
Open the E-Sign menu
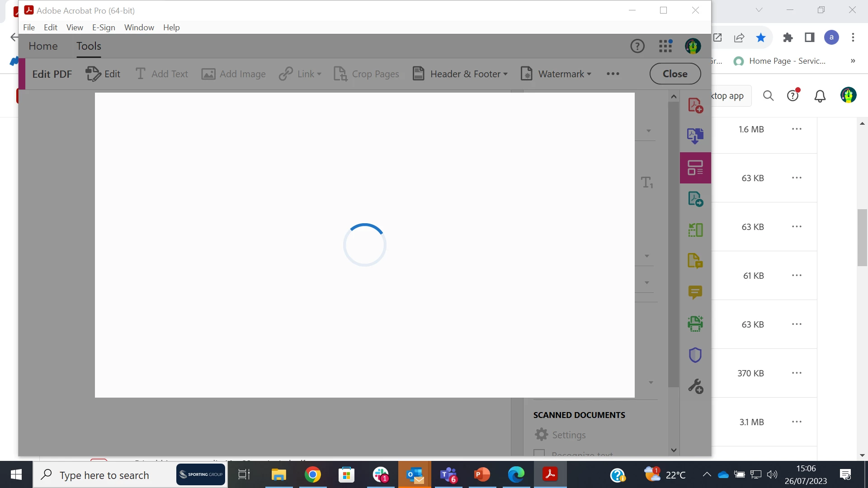[104, 27]
